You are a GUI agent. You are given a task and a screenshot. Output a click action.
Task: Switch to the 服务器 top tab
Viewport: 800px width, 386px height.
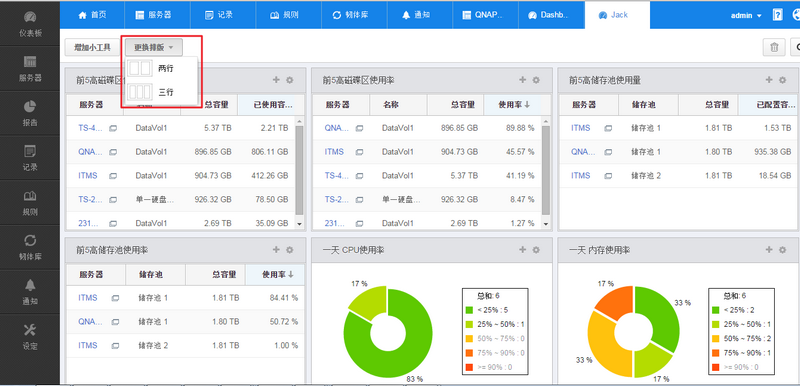(x=158, y=15)
